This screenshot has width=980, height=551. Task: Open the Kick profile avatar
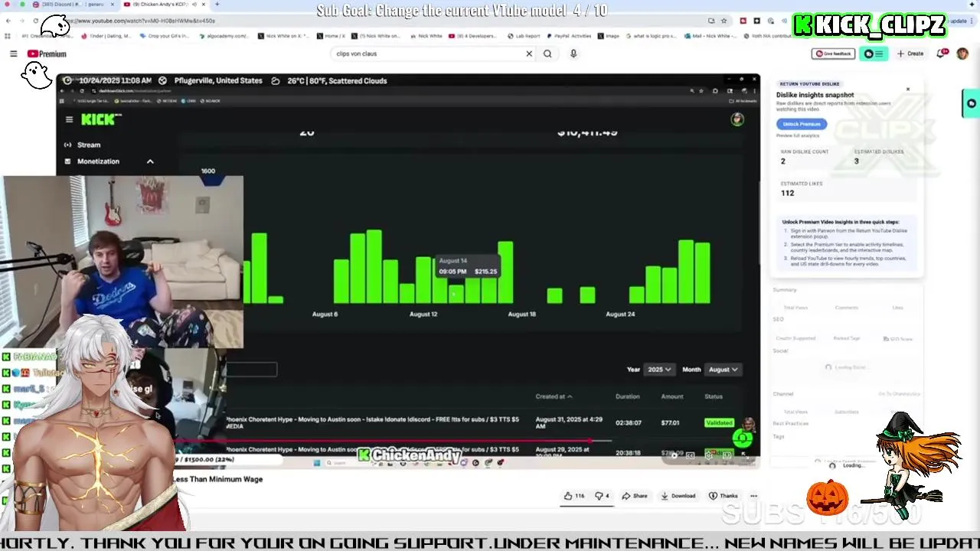(x=737, y=119)
